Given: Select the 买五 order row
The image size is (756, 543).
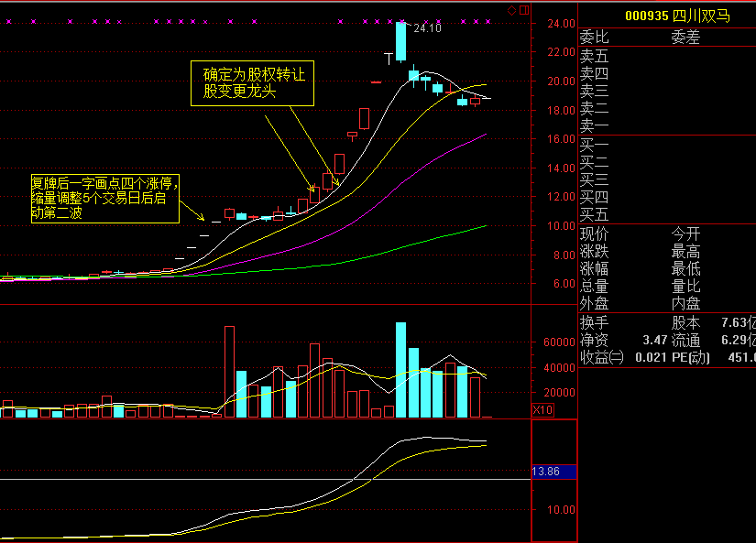Looking at the screenshot, I should [667, 214].
